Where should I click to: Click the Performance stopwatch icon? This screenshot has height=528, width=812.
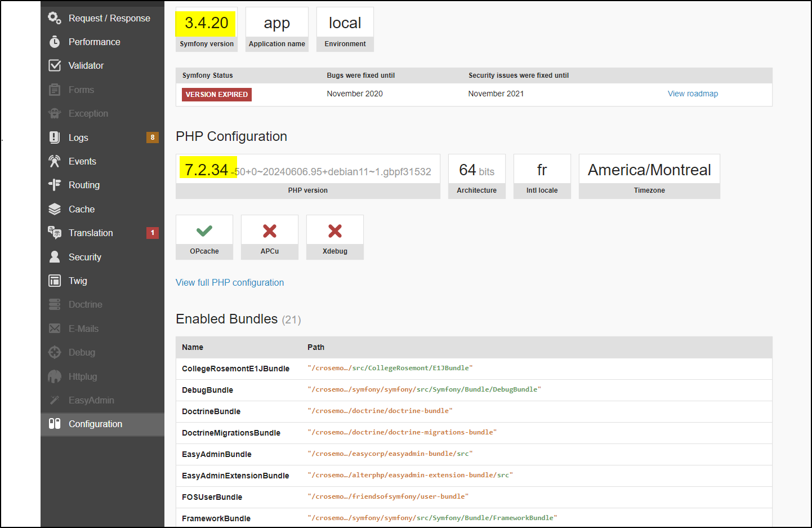click(55, 42)
